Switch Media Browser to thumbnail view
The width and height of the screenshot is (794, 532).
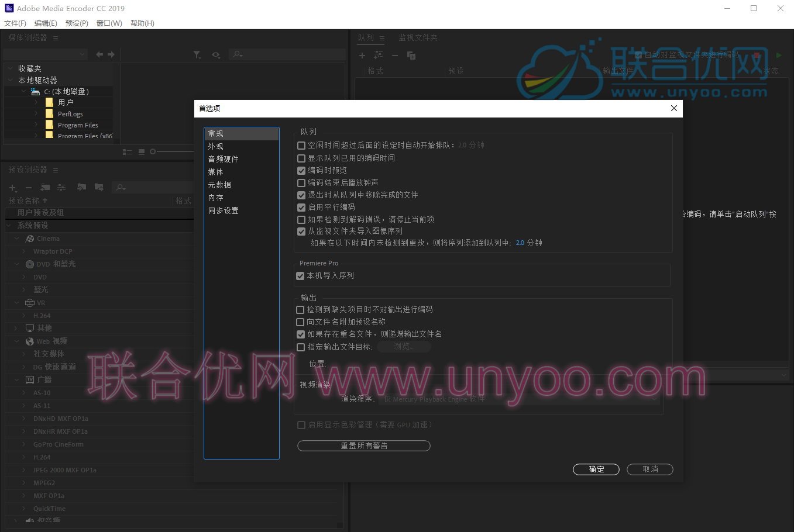(142, 152)
